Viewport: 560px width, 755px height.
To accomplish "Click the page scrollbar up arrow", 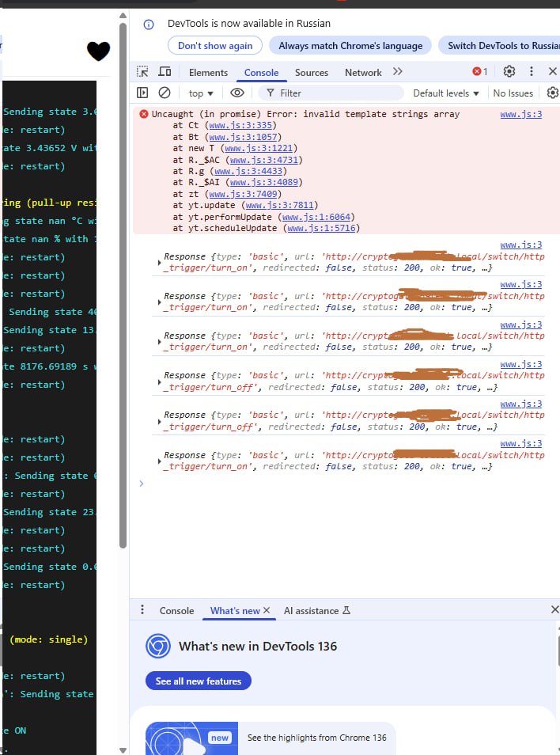I will (123, 16).
